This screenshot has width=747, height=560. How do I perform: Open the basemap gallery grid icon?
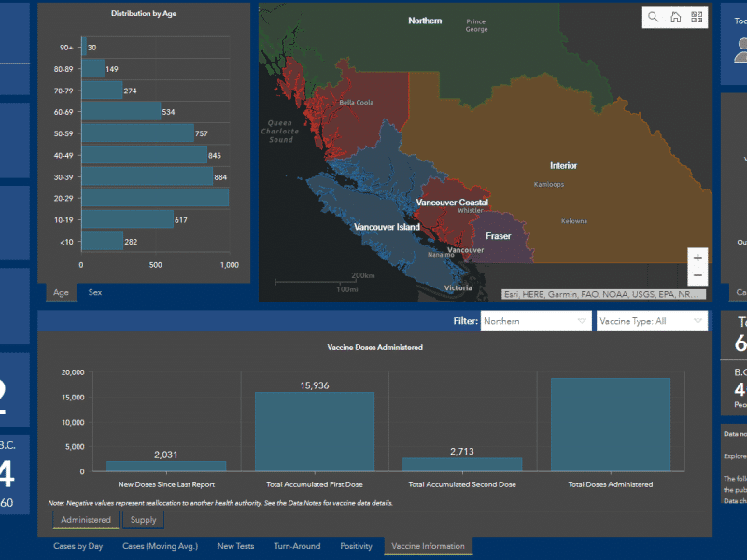(697, 18)
